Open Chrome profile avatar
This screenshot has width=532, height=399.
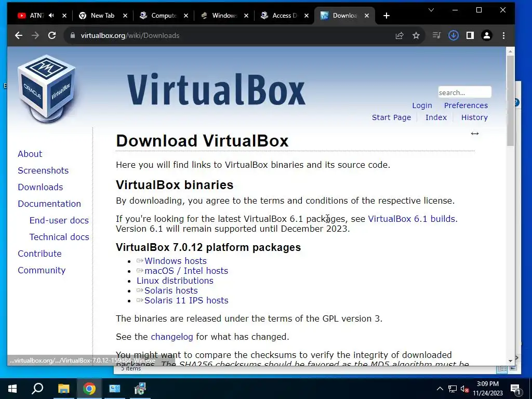pos(486,35)
